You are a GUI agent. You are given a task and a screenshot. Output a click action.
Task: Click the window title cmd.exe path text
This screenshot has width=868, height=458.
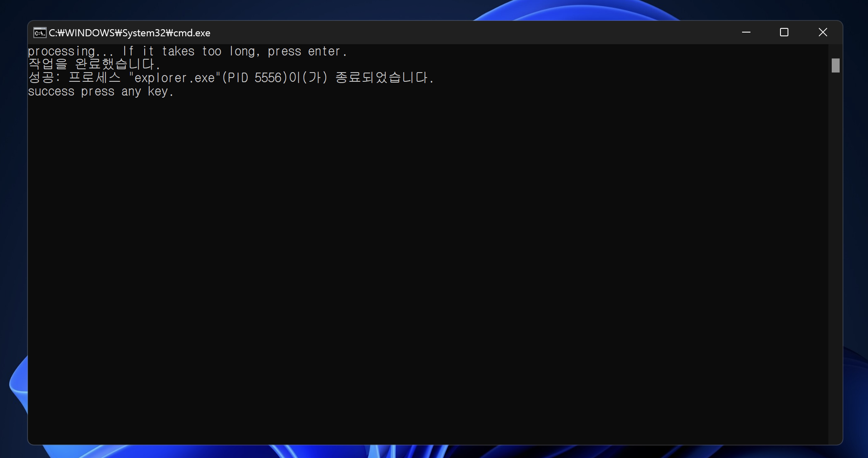tap(129, 33)
